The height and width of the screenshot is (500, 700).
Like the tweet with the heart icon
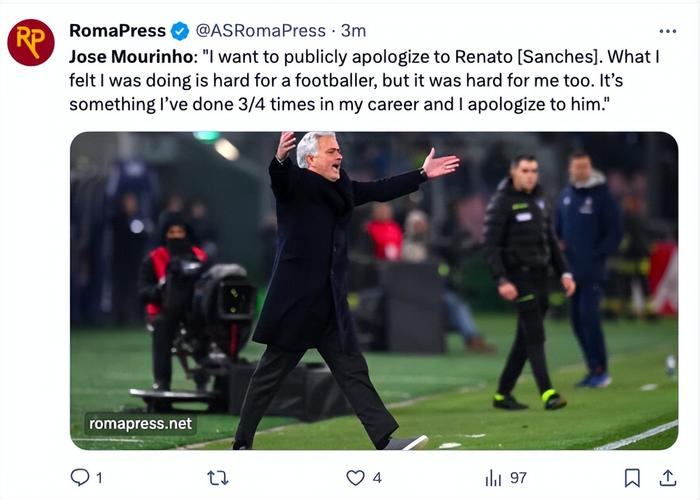coord(355,478)
